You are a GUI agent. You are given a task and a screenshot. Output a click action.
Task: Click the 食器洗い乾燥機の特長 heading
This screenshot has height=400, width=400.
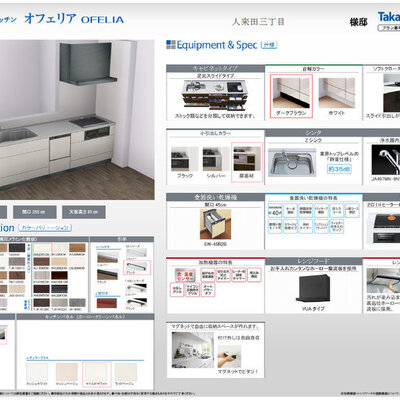tap(313, 198)
